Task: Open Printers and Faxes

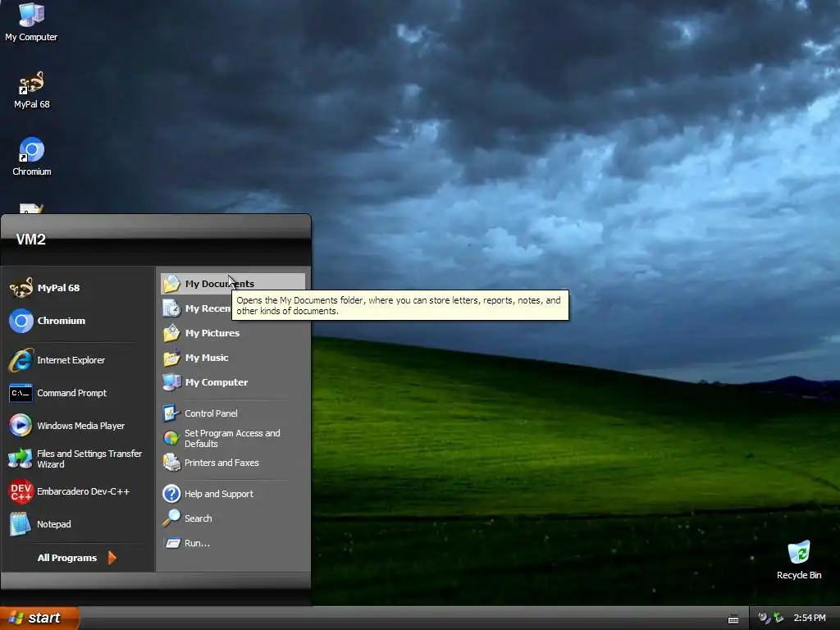Action: [232, 463]
